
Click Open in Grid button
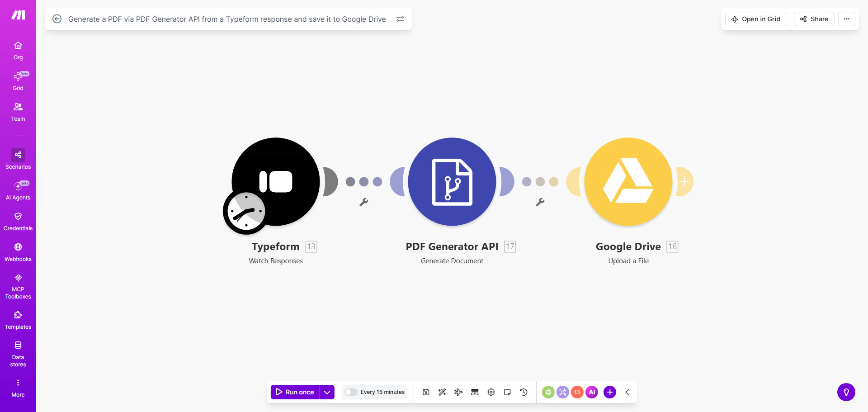click(x=755, y=19)
